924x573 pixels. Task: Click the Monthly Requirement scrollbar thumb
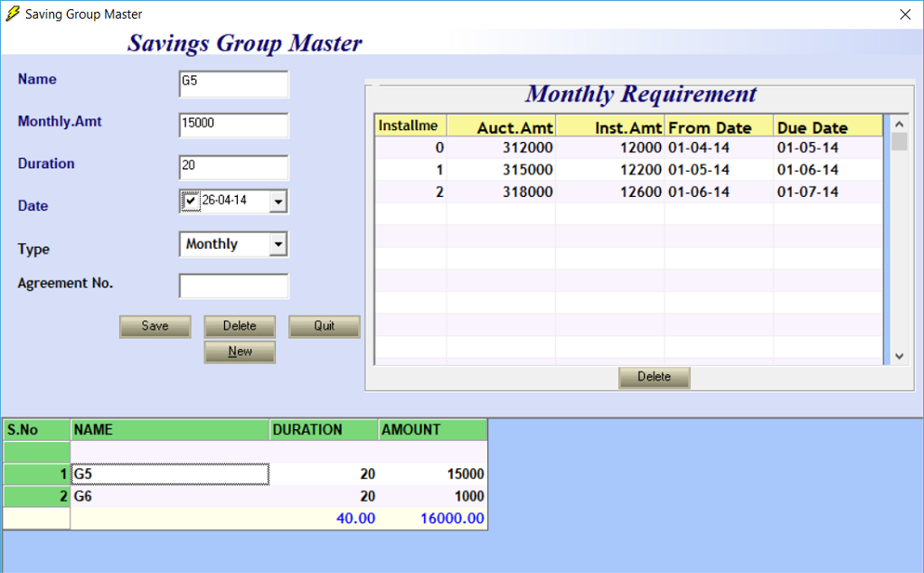pyautogui.click(x=899, y=142)
